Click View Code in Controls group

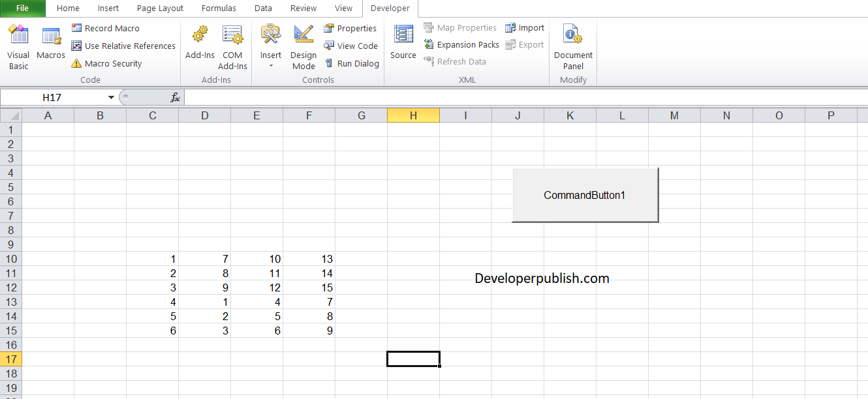click(x=351, y=46)
